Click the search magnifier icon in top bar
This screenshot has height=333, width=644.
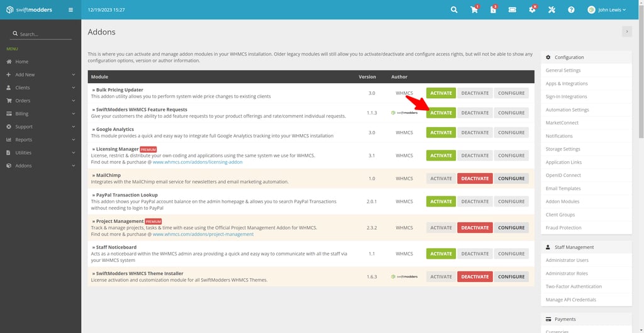454,10
